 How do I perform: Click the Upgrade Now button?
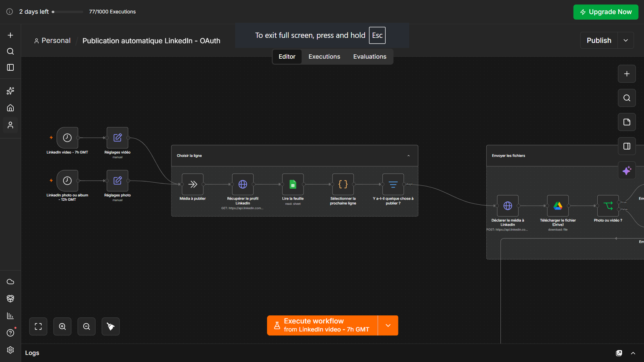[x=606, y=12]
